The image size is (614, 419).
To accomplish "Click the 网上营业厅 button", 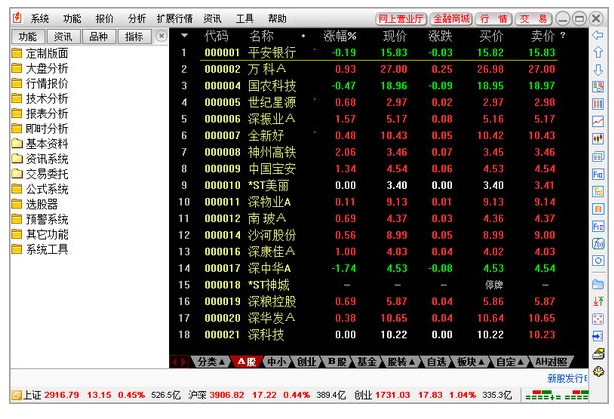I will click(401, 18).
